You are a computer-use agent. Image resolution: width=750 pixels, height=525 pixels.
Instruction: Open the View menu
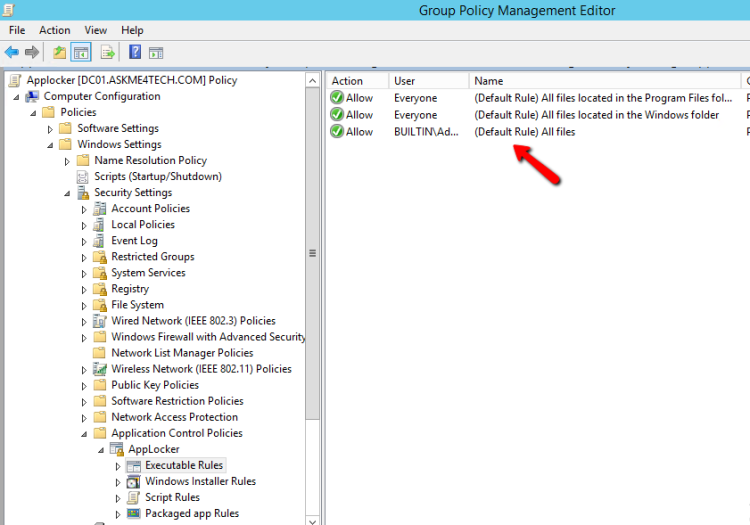point(96,30)
